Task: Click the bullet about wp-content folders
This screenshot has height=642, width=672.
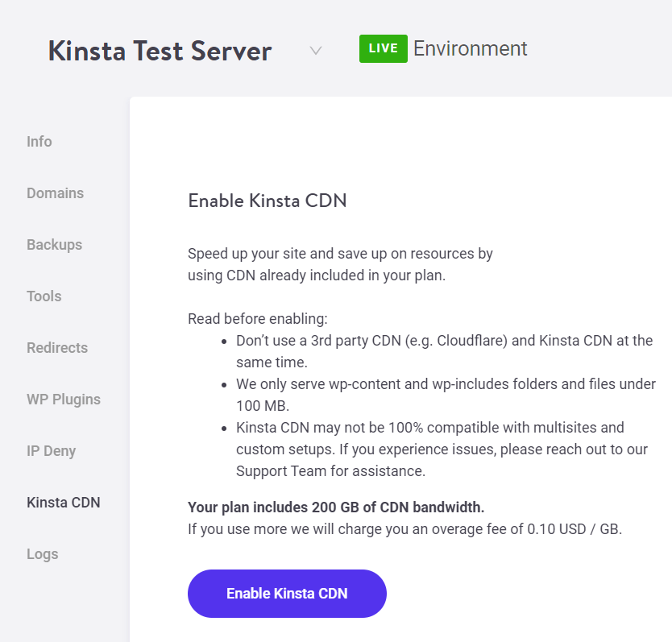Action: pos(446,395)
